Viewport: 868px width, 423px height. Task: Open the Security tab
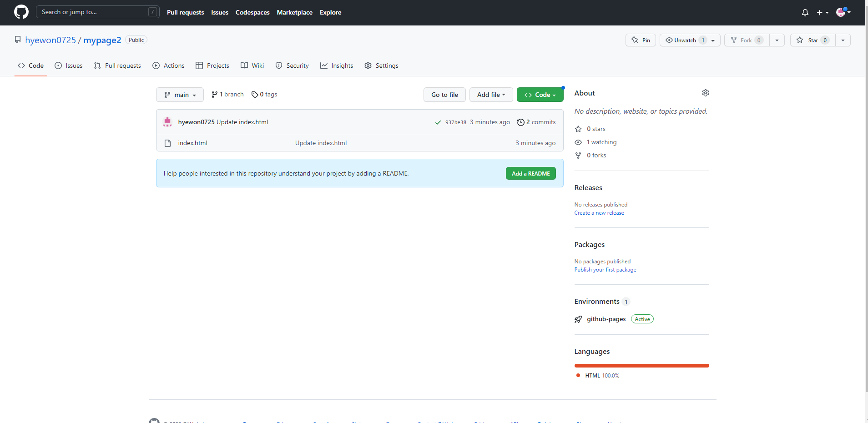click(292, 65)
